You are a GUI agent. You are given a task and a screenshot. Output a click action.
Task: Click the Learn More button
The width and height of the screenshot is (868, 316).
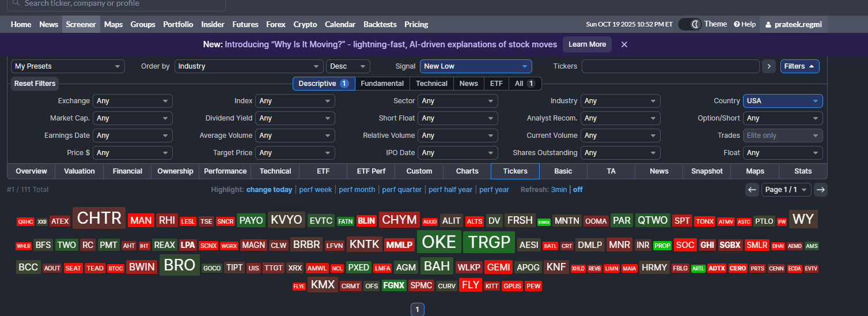coord(587,44)
